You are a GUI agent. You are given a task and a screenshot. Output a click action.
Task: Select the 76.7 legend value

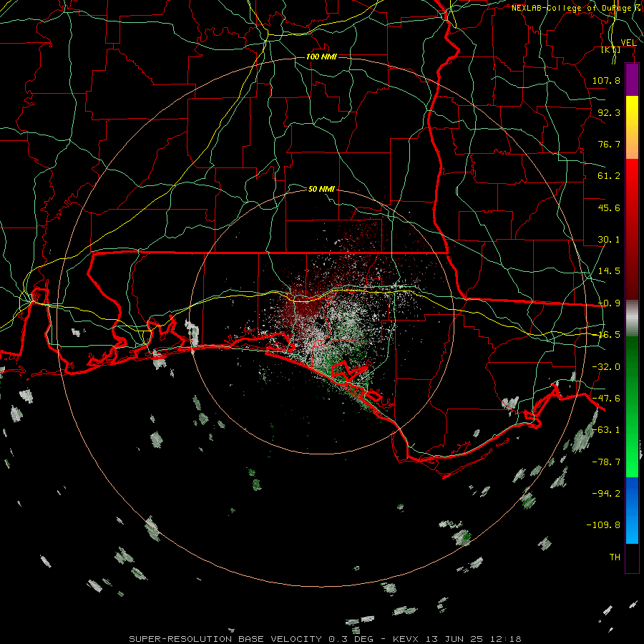(x=609, y=144)
